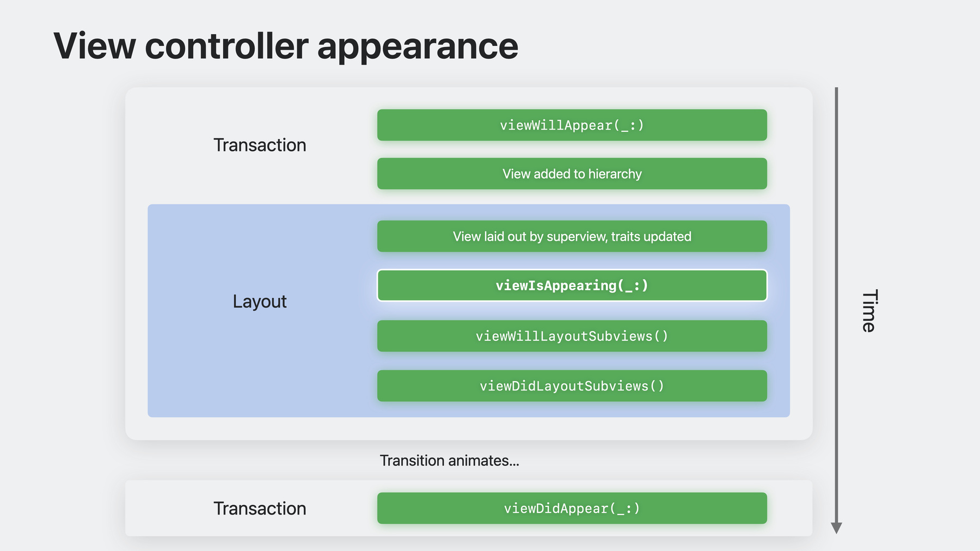The width and height of the screenshot is (980, 551).
Task: Click the Time axis label
Action: pos(869,310)
